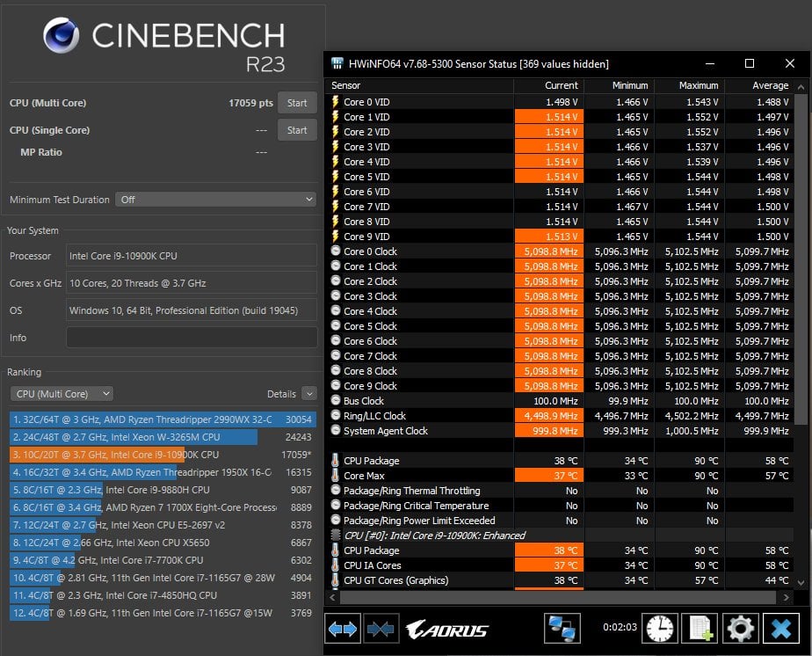Click icon beside Package/Ring Thermal Throttling

336,490
